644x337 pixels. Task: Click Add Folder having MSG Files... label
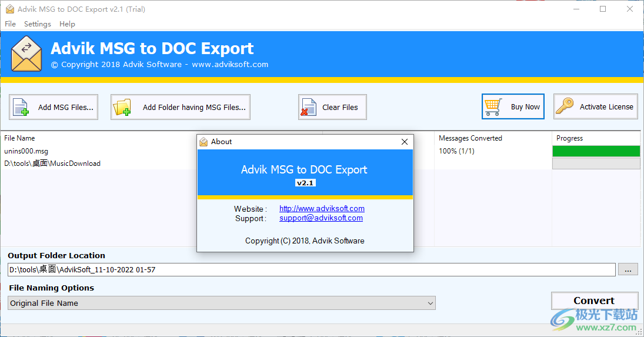[x=194, y=107]
